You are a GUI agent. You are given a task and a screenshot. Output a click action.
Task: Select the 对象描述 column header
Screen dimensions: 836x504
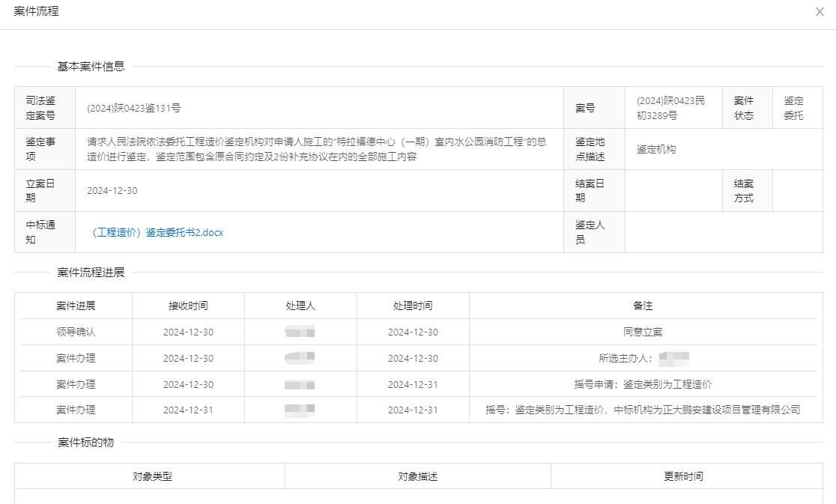pyautogui.click(x=417, y=476)
